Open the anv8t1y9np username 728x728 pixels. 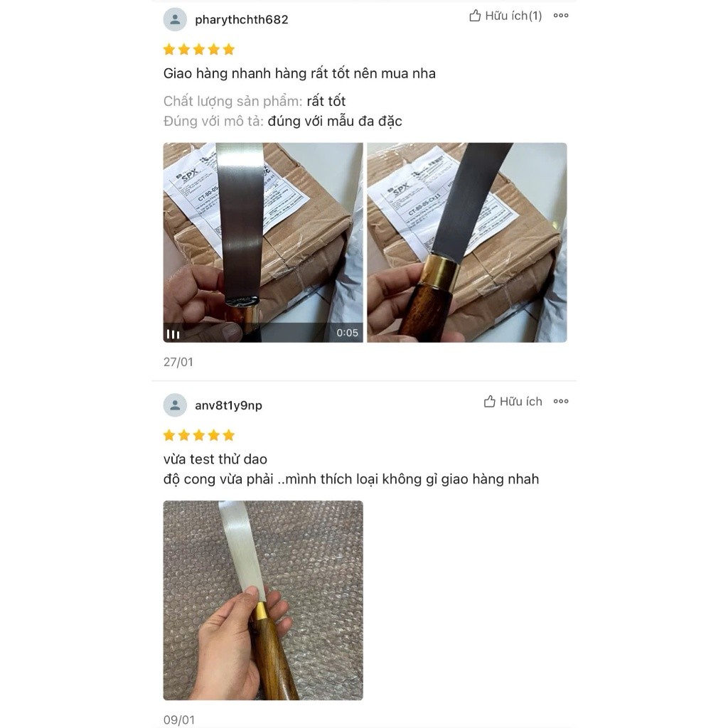click(228, 406)
